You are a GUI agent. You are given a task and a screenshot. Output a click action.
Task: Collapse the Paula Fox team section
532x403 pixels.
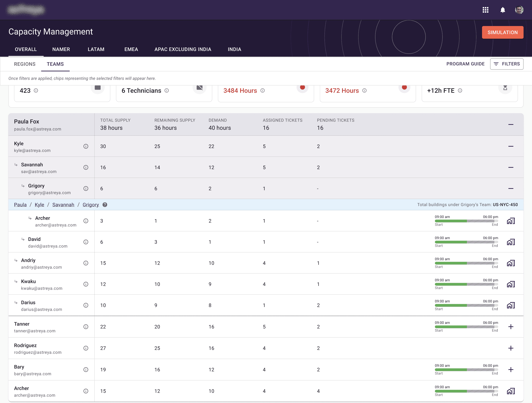coord(511,124)
